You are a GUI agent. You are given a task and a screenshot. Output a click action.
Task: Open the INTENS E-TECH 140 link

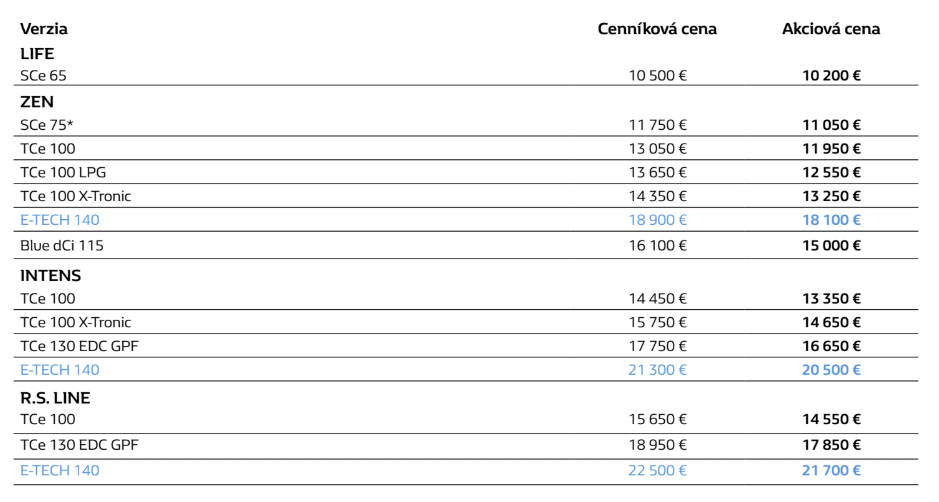click(x=60, y=370)
